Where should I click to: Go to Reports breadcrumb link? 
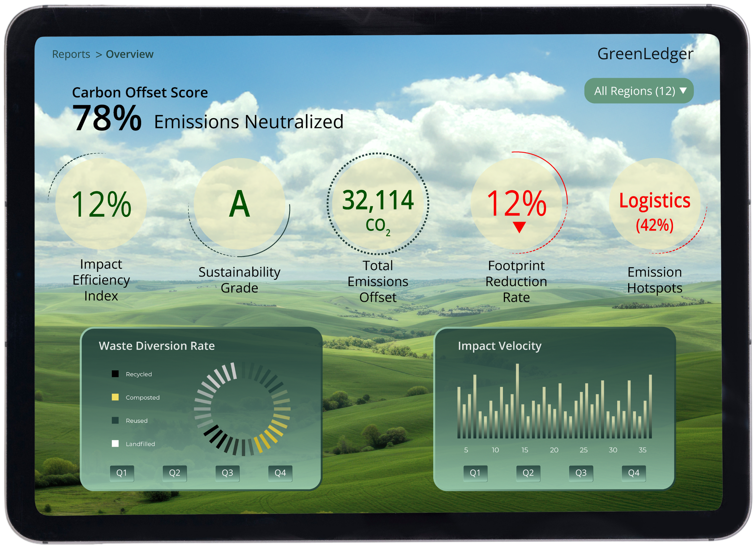71,54
